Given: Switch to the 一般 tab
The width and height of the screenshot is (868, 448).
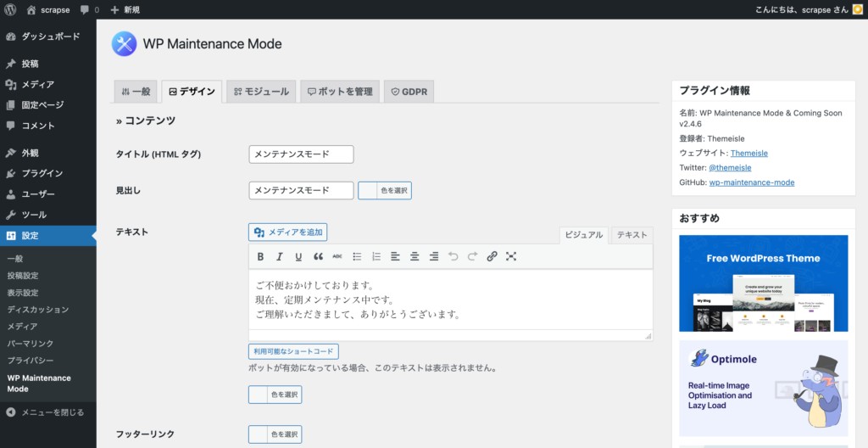Looking at the screenshot, I should 136,92.
